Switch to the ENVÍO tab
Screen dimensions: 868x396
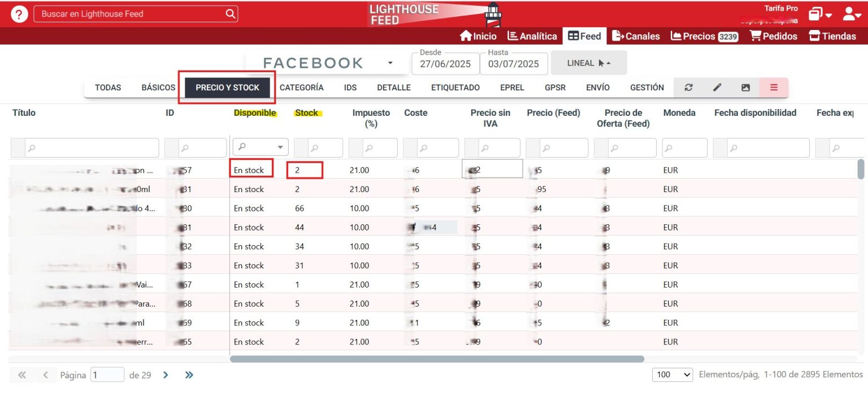(x=598, y=88)
